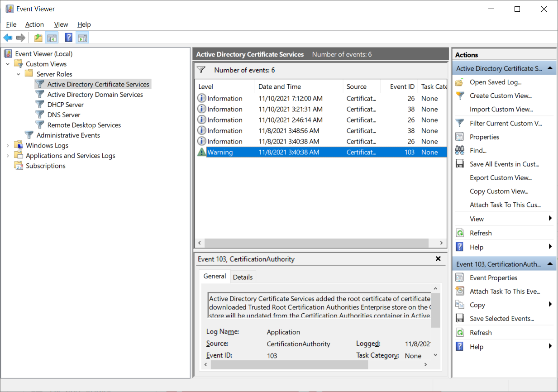
Task: Click the blue Help toolbar icon
Action: tap(69, 38)
